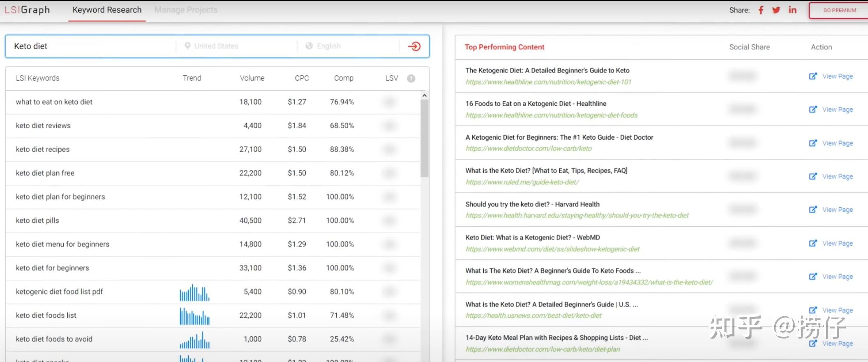
Task: Open dietdoctor low-carb/keto URL
Action: click(x=529, y=149)
